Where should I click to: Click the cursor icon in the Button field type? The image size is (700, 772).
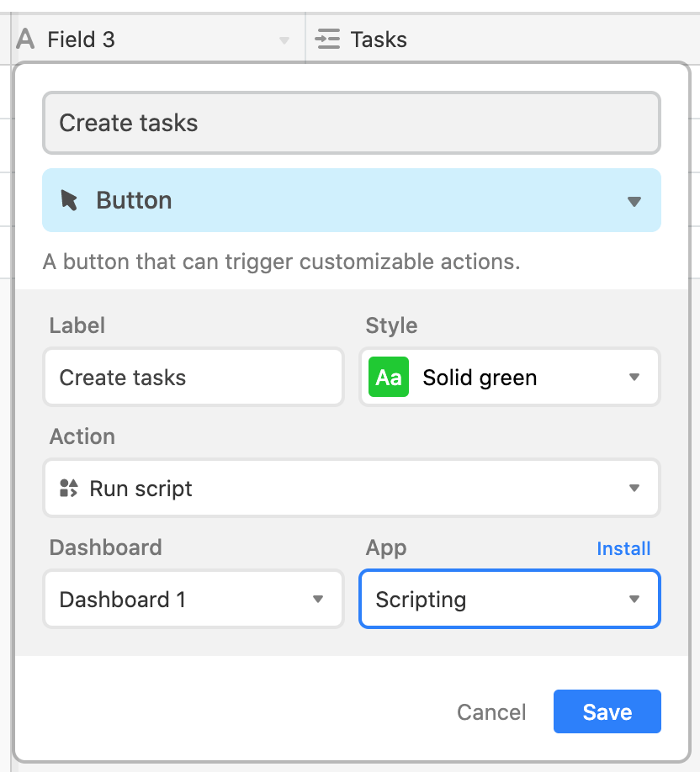coord(69,200)
